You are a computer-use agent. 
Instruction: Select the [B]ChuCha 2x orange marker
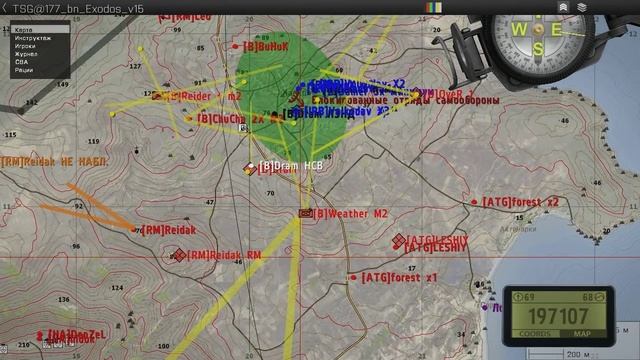coord(188,119)
